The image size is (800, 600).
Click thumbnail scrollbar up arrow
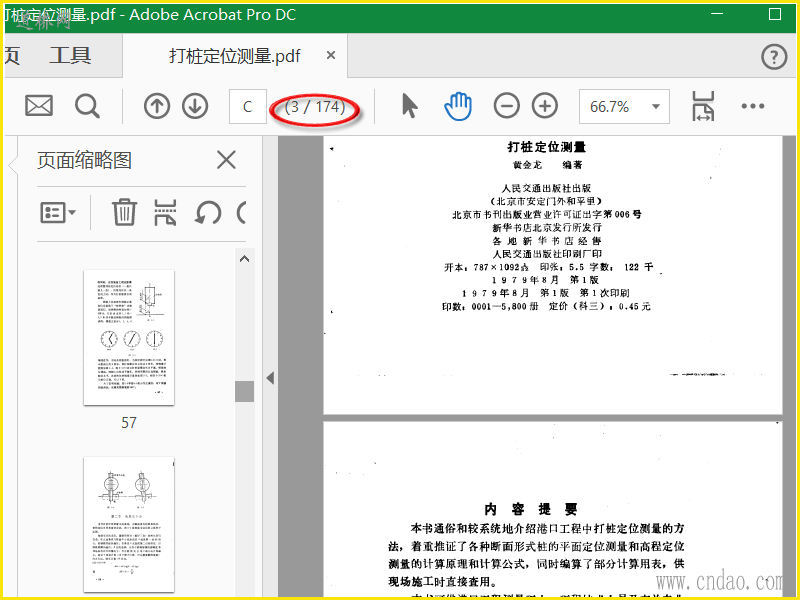click(244, 259)
